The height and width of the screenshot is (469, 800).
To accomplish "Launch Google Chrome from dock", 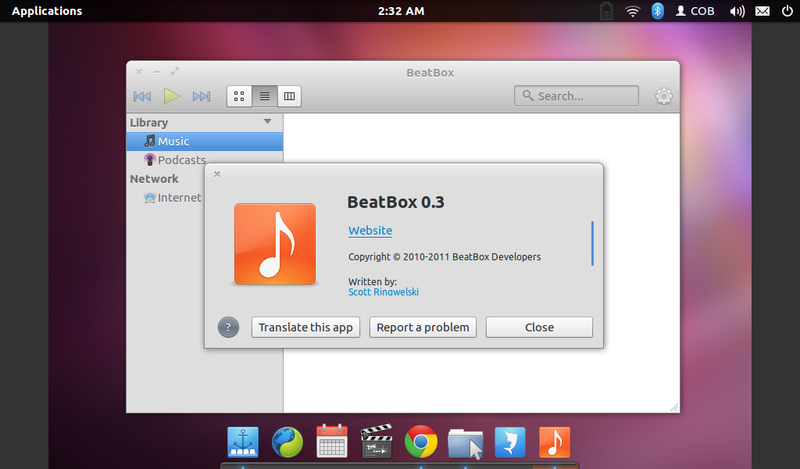I will (421, 441).
